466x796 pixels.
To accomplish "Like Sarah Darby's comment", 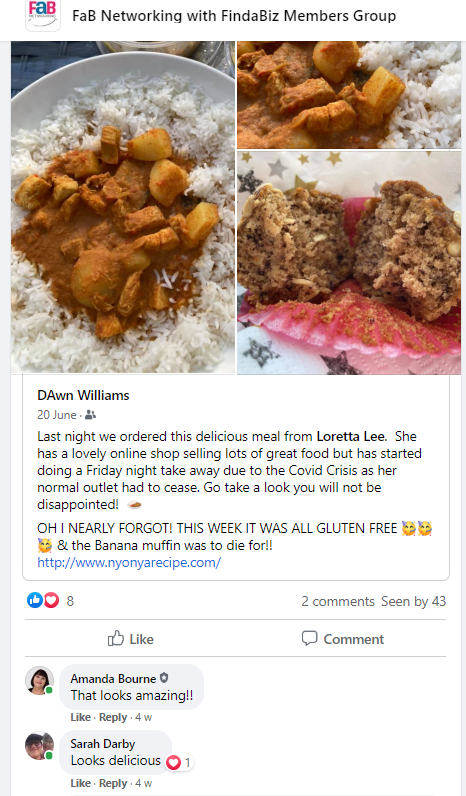I will [80, 783].
